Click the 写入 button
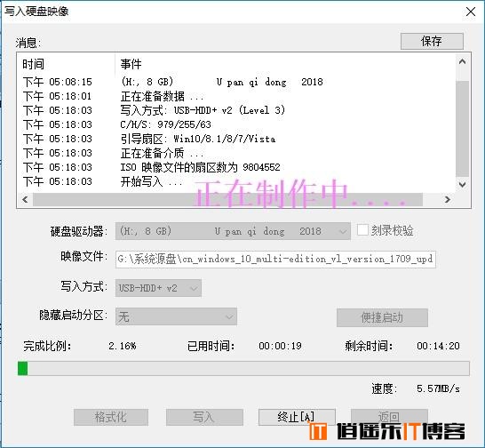485x448 pixels. [204, 417]
